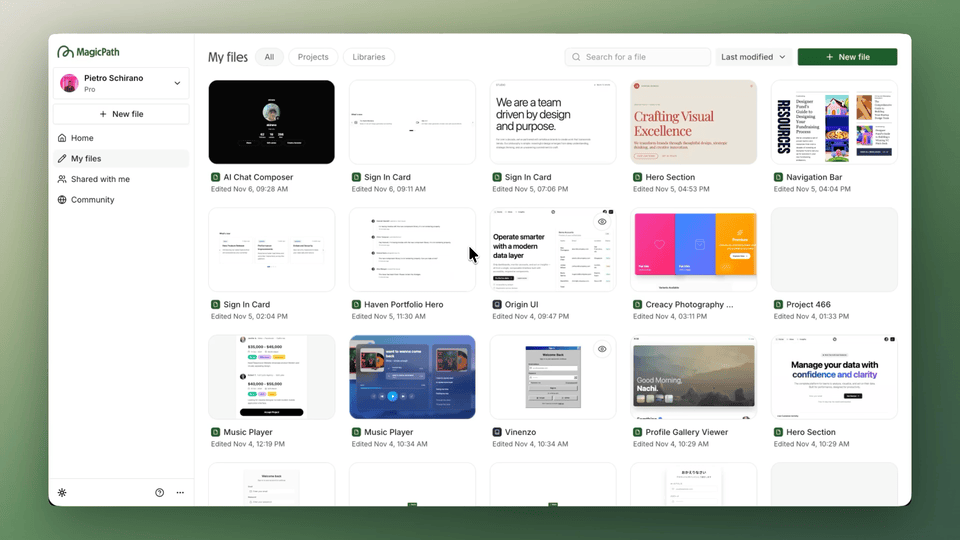
Task: Click the sidebar New file button
Action: coord(121,114)
